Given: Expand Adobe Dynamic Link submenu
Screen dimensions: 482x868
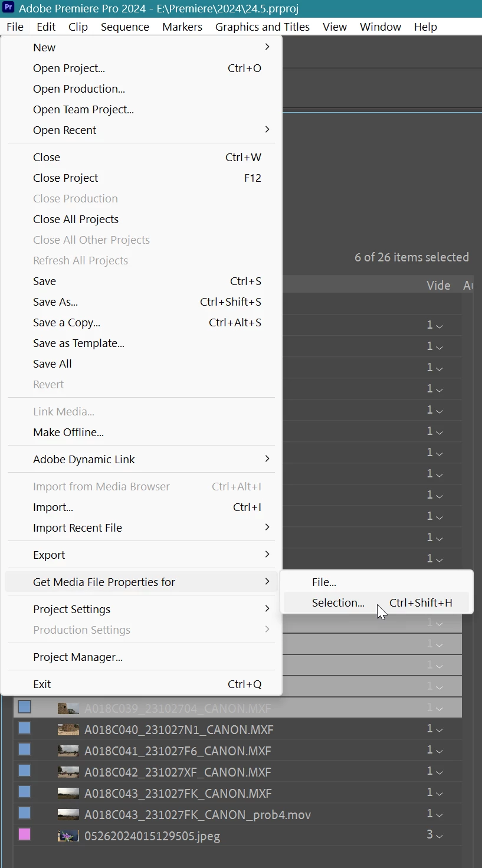Looking at the screenshot, I should (x=141, y=460).
